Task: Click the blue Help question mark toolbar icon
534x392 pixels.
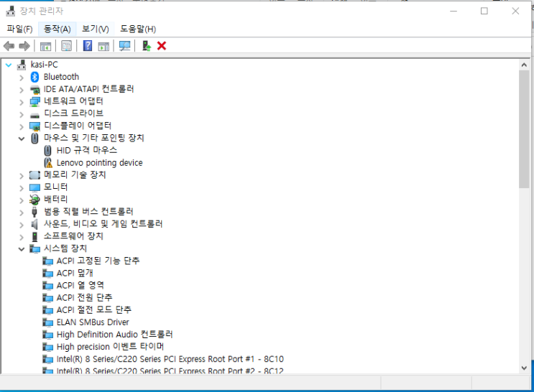Action: tap(88, 46)
